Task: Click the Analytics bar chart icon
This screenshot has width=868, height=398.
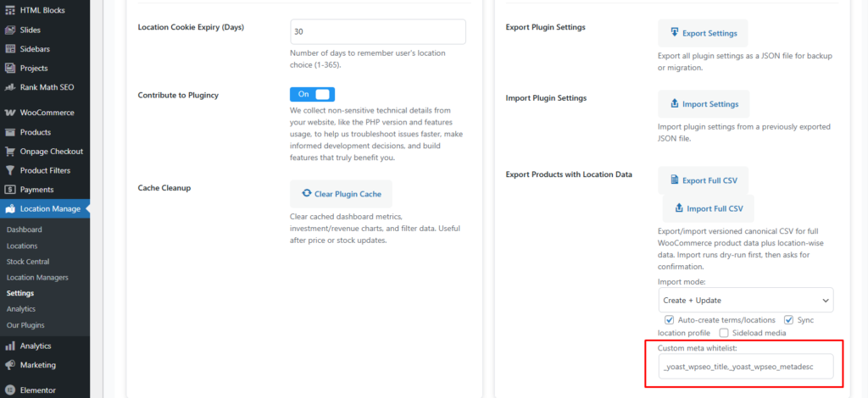Action: pos(10,345)
